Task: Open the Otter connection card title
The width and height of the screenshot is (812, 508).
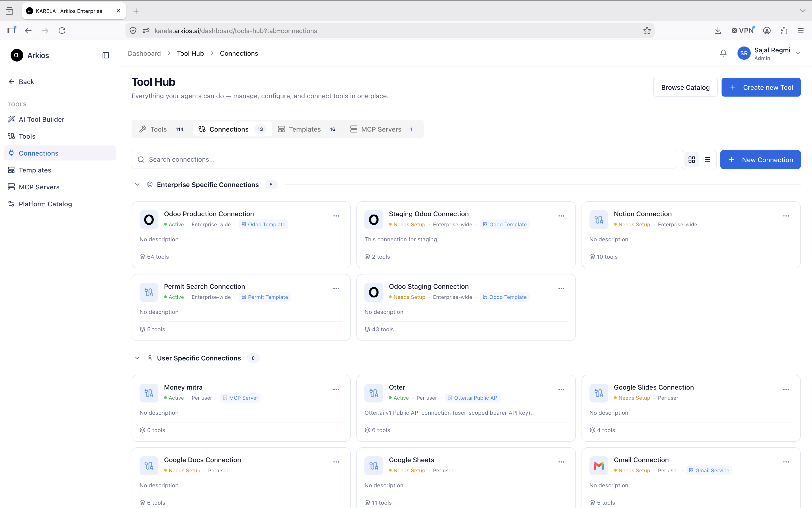Action: [397, 387]
